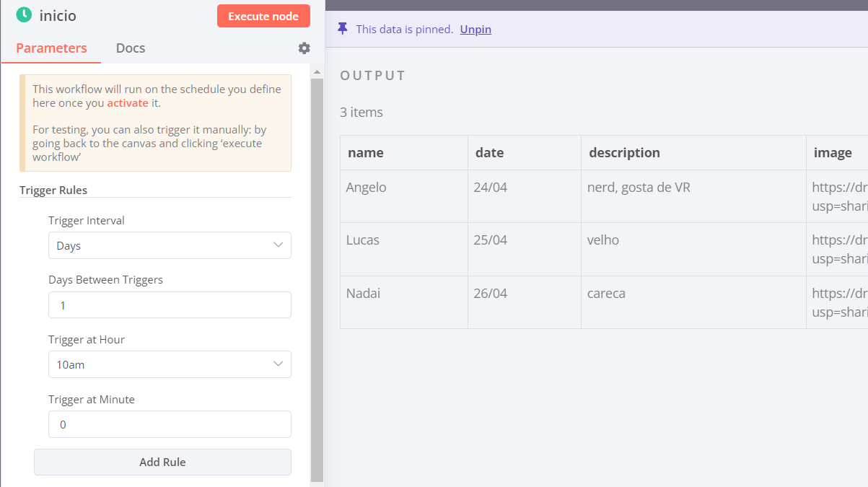Switch to the Parameters tab
This screenshot has height=487, width=868.
pyautogui.click(x=51, y=48)
